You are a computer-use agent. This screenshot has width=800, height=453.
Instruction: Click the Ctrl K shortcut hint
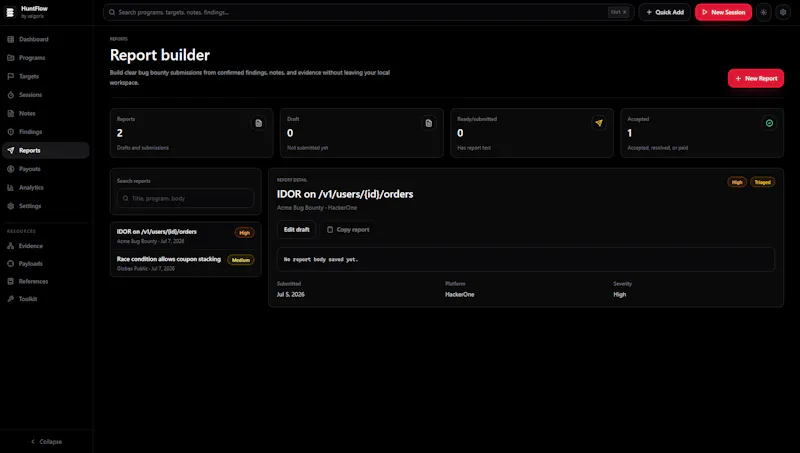click(x=618, y=12)
